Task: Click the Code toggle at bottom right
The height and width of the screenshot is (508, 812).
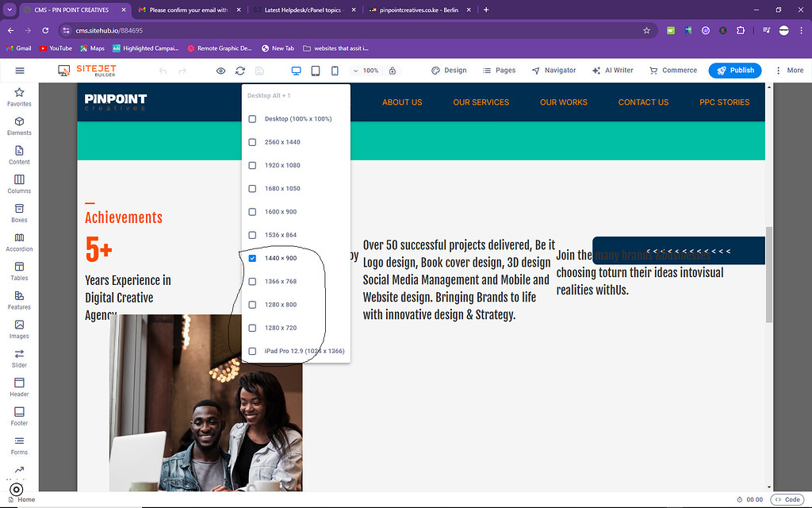Action: (x=787, y=499)
